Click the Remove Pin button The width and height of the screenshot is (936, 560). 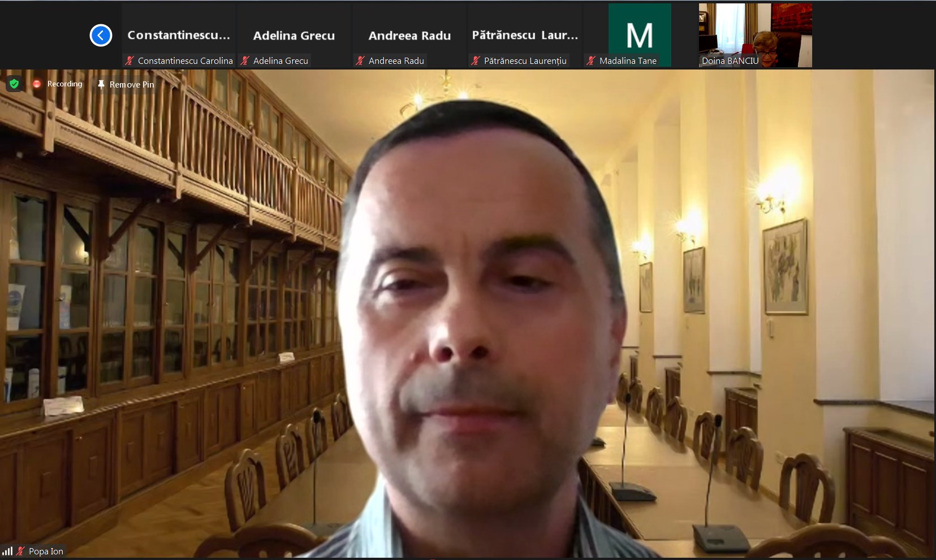pos(126,84)
